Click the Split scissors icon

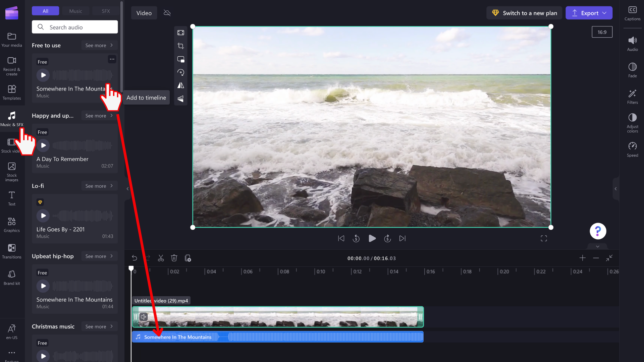(161, 258)
